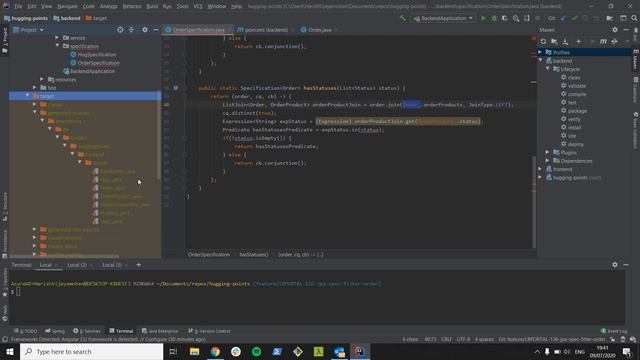Select the Maven 'install' lifecycle goal
The image size is (640, 360).
tap(574, 127)
